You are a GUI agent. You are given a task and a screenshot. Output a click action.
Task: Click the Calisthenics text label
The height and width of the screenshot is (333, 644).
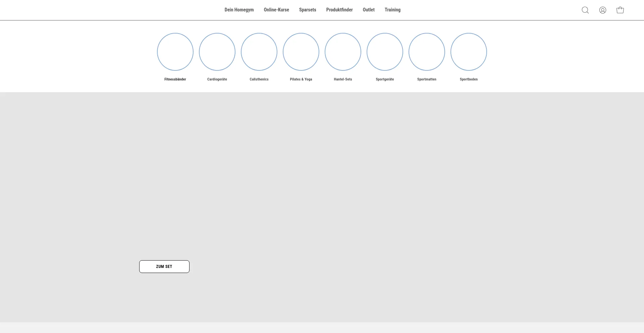point(259,79)
